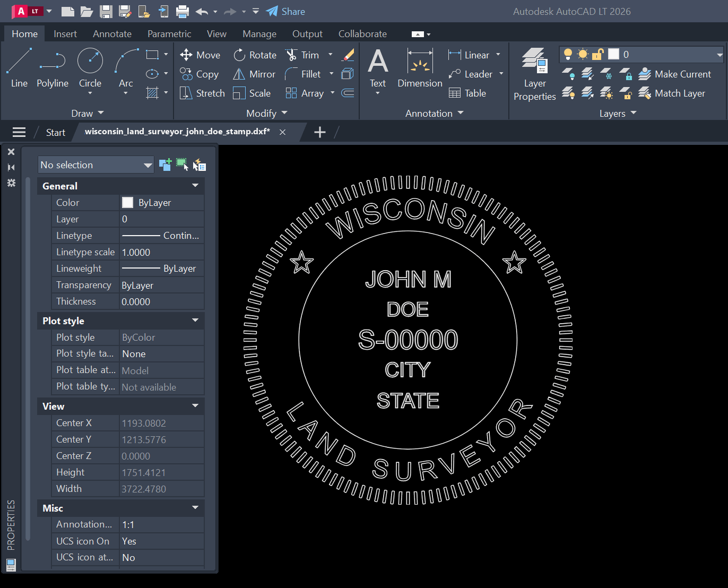Select the Arc tool icon
The height and width of the screenshot is (588, 728).
point(126,60)
